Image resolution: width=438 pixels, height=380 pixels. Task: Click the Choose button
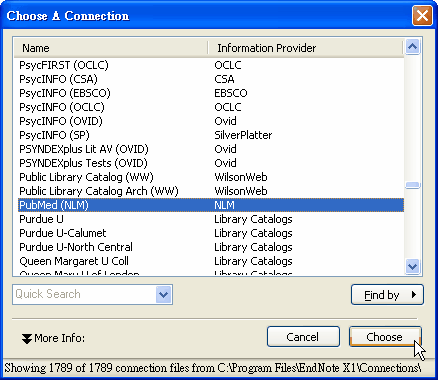(x=385, y=337)
